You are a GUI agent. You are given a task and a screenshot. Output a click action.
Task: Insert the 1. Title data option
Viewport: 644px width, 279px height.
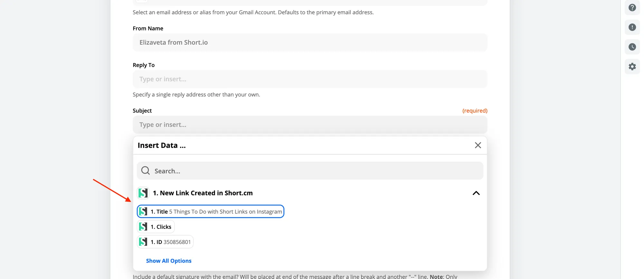pyautogui.click(x=211, y=211)
